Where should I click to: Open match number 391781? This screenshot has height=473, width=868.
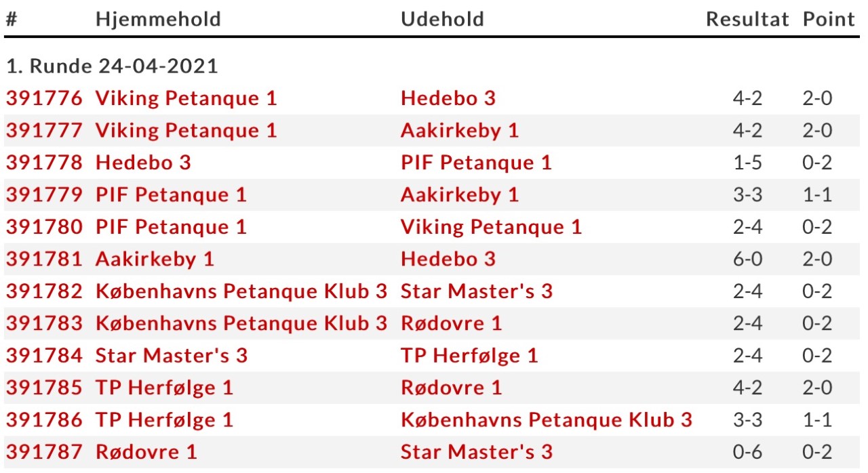click(44, 259)
